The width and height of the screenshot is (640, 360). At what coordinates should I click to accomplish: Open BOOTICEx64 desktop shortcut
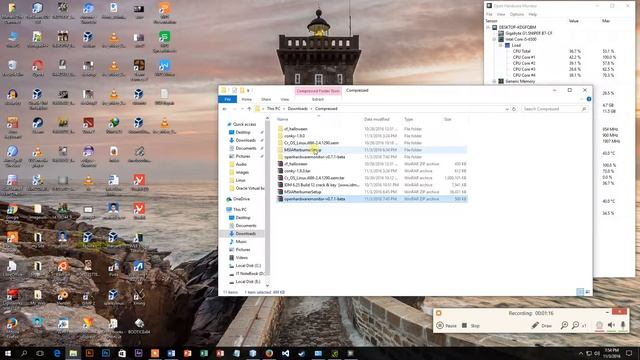[139, 326]
